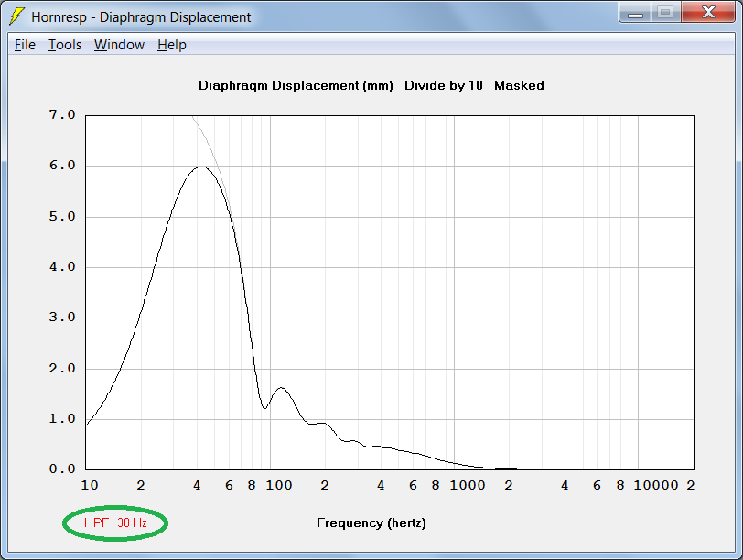
Task: Click the red HPF : 30 Hz label
Action: click(x=115, y=522)
